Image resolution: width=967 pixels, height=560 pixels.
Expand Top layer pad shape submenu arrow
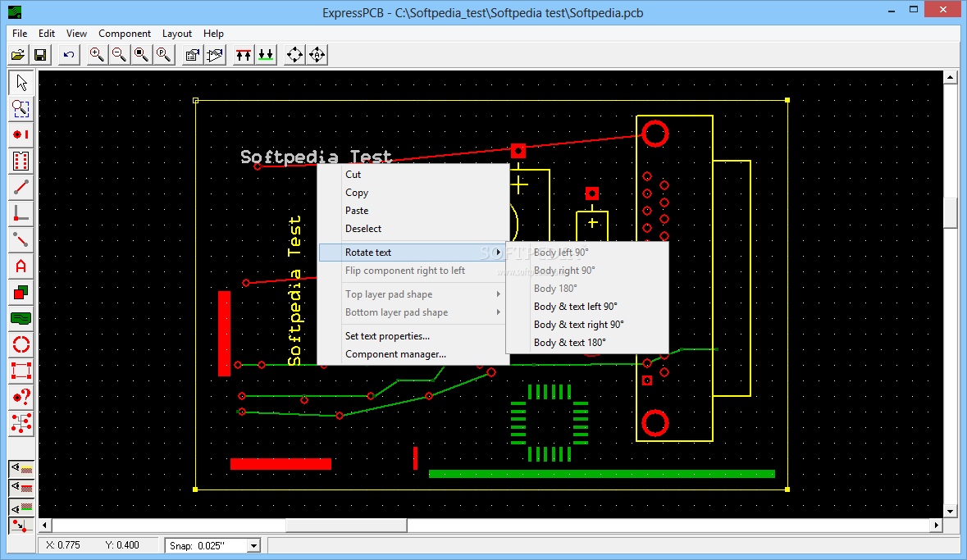pos(499,294)
